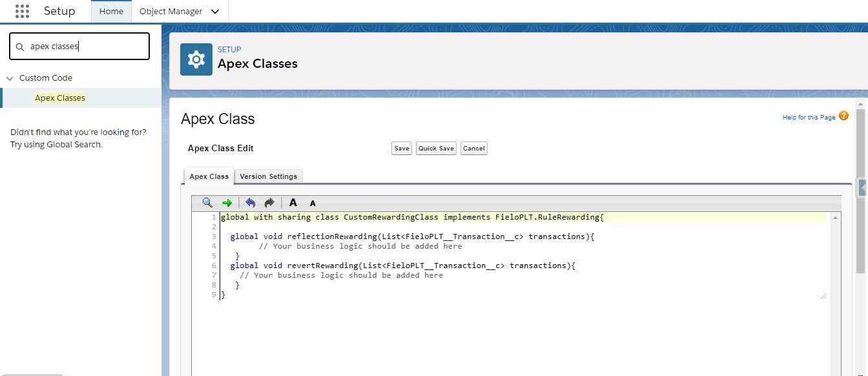Image resolution: width=868 pixels, height=376 pixels.
Task: Click the Apex Class Edit heading
Action: [221, 148]
